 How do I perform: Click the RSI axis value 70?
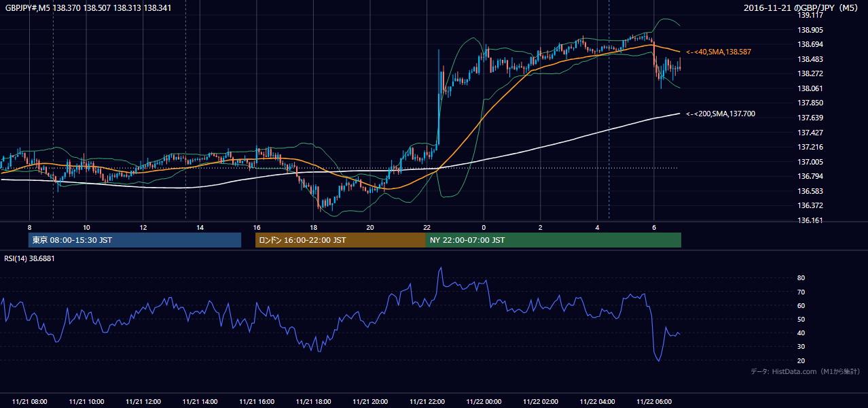(801, 292)
